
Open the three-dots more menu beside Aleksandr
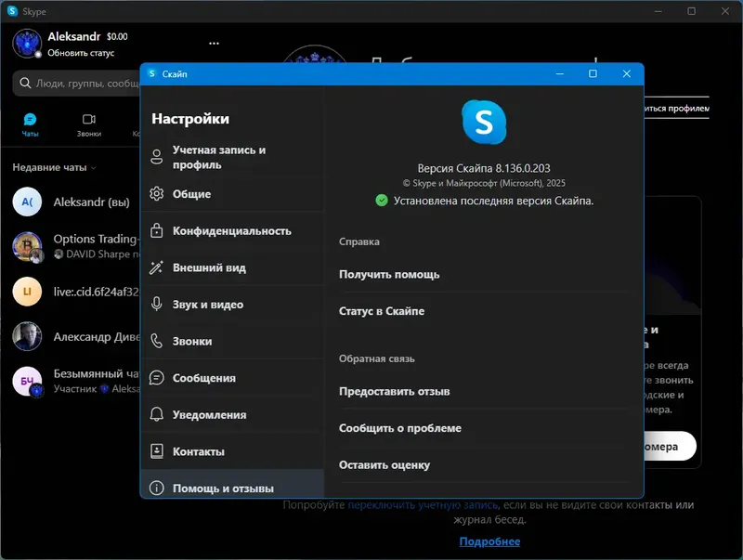coord(215,43)
